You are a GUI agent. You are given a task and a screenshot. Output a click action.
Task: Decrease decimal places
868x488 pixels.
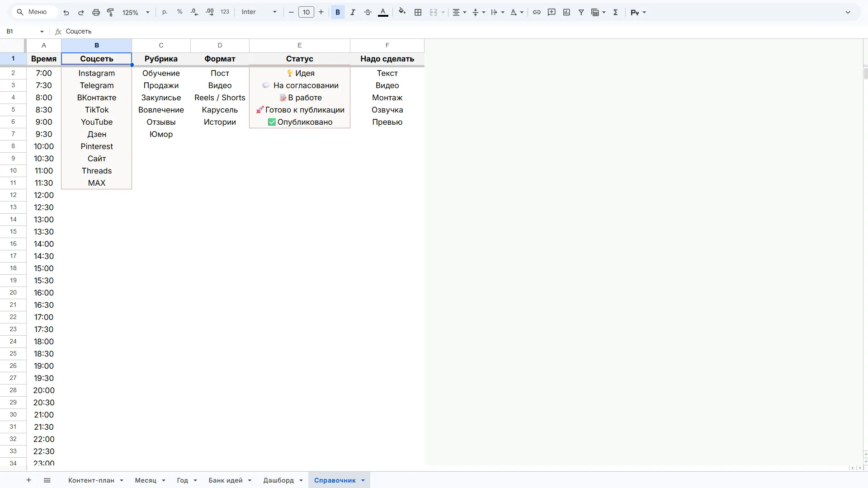point(194,12)
